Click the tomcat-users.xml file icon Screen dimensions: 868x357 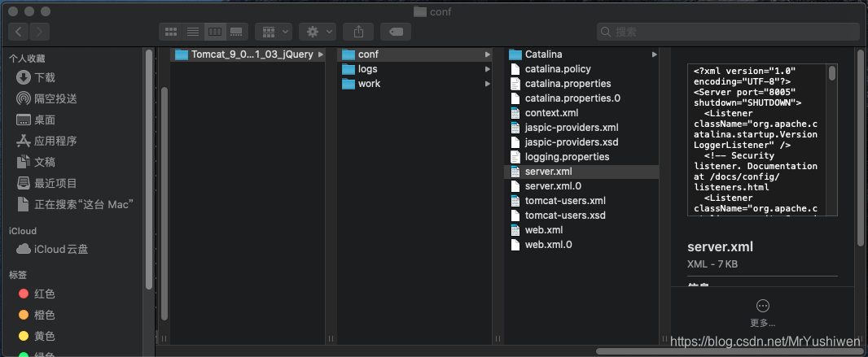tap(515, 201)
